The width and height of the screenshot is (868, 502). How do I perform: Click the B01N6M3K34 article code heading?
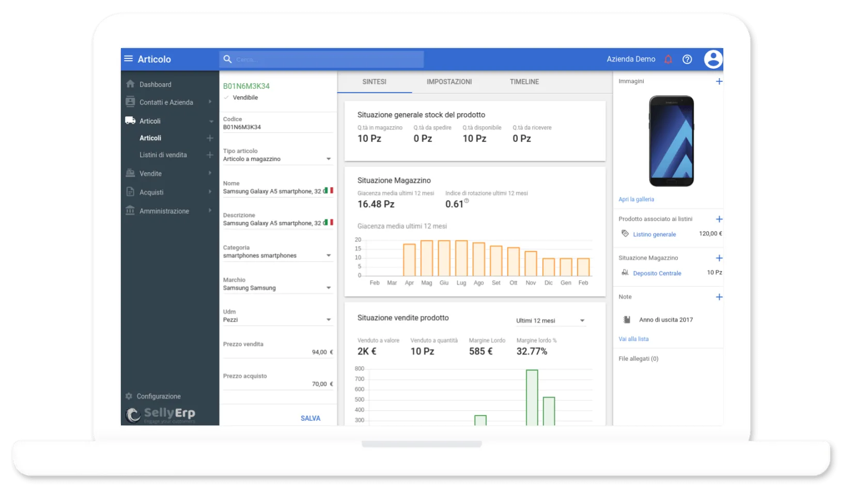(246, 86)
